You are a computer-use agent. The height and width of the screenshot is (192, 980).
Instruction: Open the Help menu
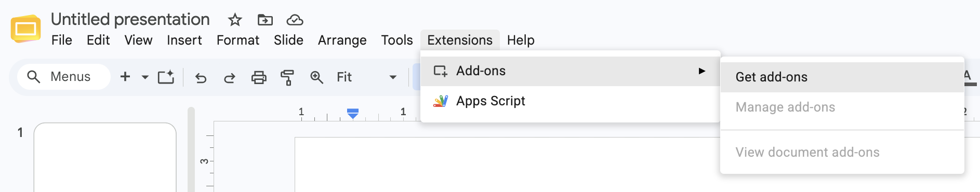(x=521, y=40)
